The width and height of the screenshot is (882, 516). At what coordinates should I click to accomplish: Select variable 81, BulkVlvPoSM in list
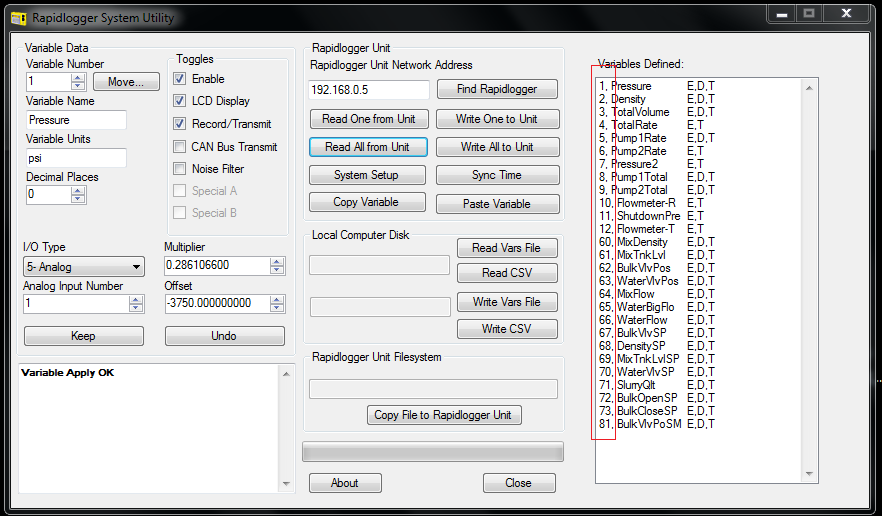[x=656, y=424]
